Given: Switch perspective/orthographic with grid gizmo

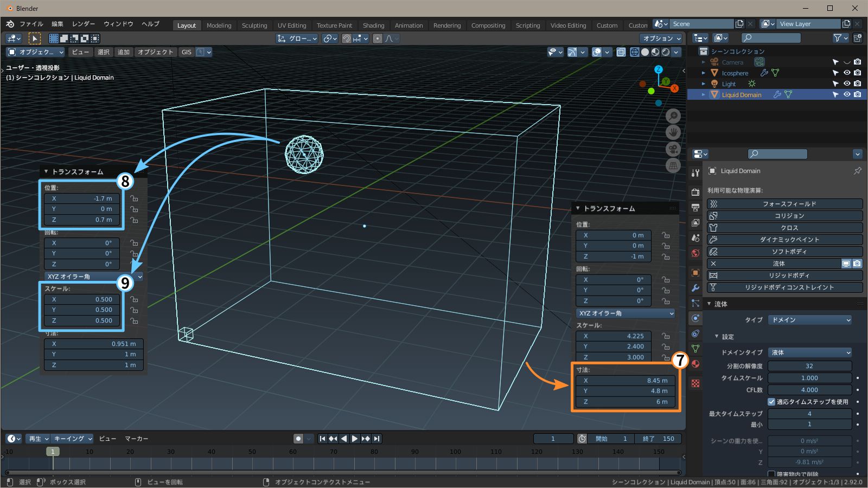Looking at the screenshot, I should [673, 166].
